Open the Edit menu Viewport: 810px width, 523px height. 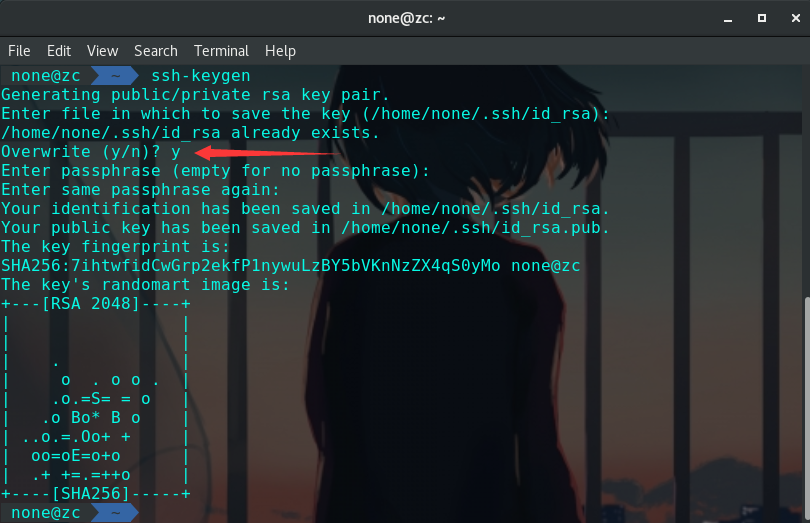[x=59, y=51]
